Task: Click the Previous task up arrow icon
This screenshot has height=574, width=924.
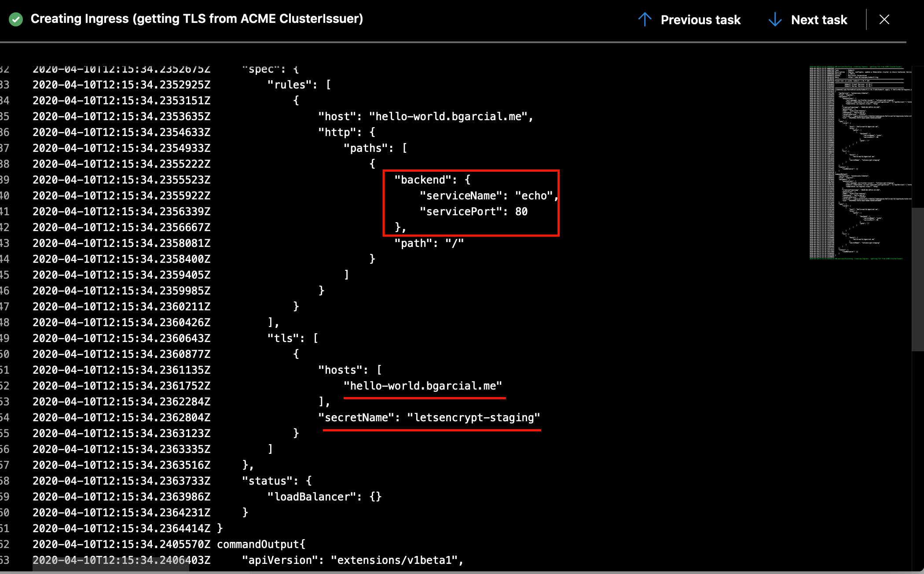Action: click(645, 19)
